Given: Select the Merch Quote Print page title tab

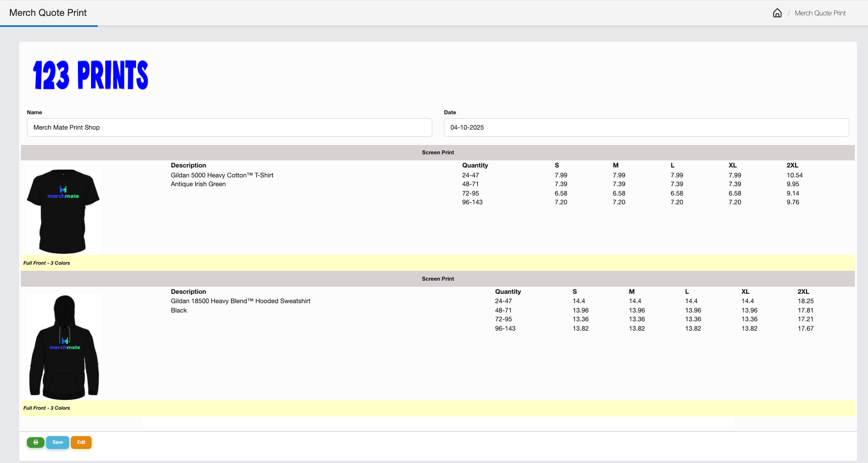Looking at the screenshot, I should click(48, 13).
